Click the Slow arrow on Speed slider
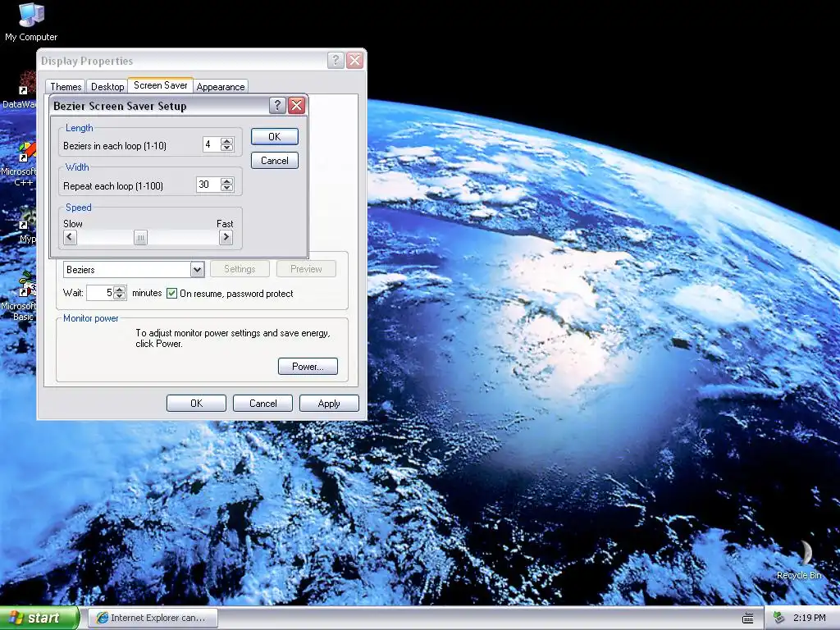The height and width of the screenshot is (630, 840). point(71,237)
